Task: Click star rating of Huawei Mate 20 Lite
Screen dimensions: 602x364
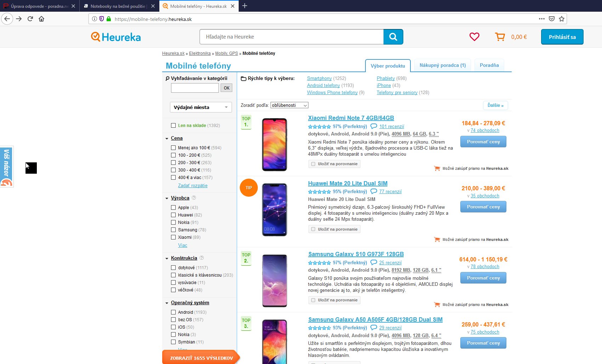Action: pyautogui.click(x=319, y=192)
